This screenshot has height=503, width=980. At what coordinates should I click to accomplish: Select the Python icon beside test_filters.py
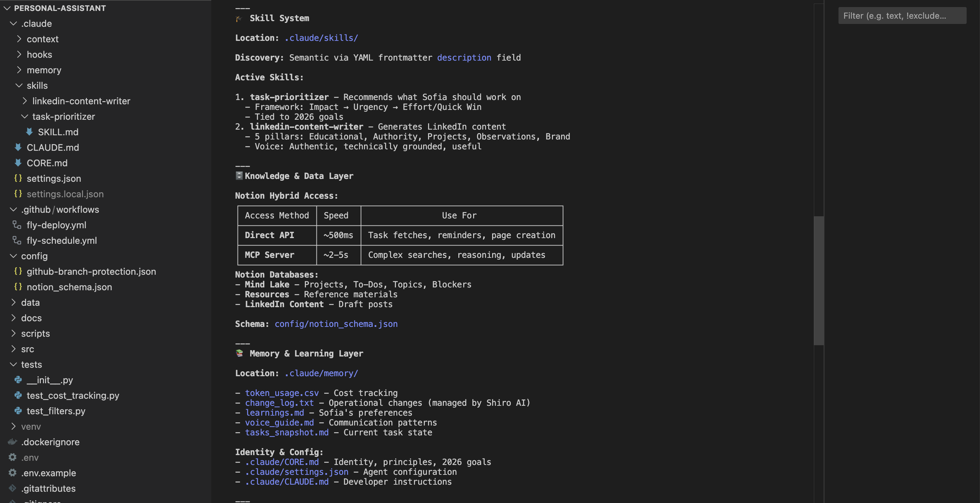18,411
